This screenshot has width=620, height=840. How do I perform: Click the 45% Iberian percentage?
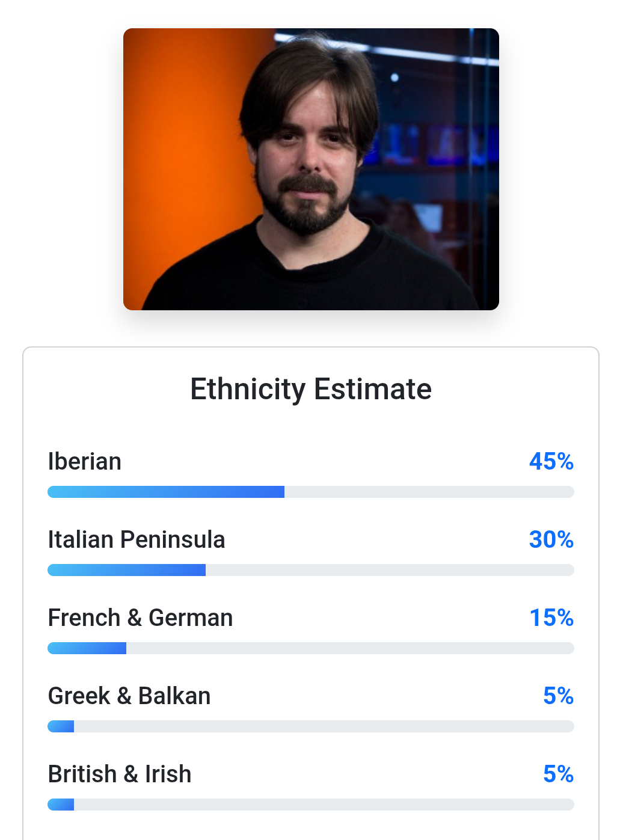click(551, 462)
